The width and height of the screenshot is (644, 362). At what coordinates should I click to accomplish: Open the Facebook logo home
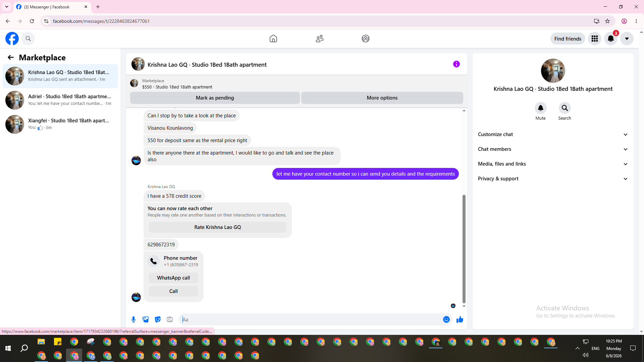tap(12, 39)
